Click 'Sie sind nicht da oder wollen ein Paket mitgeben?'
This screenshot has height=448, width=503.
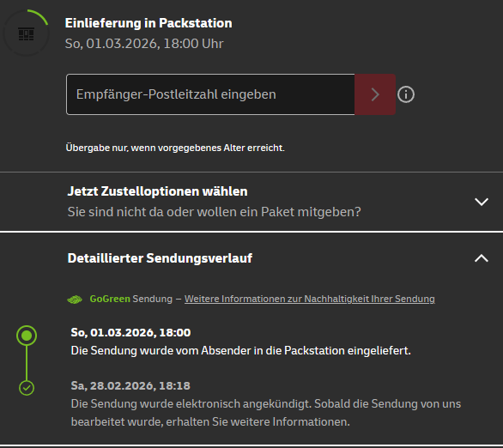coord(215,212)
